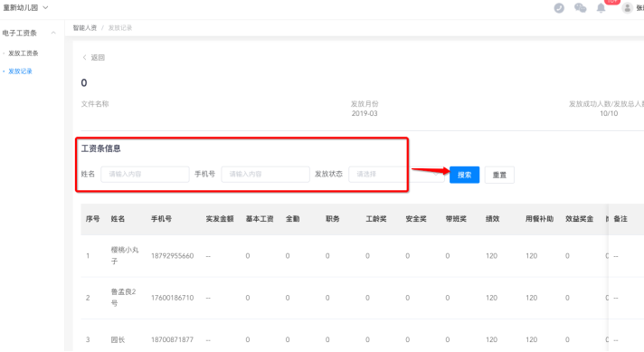Image resolution: width=644 pixels, height=352 pixels.
Task: Click the back chevron arrow icon
Action: click(85, 58)
